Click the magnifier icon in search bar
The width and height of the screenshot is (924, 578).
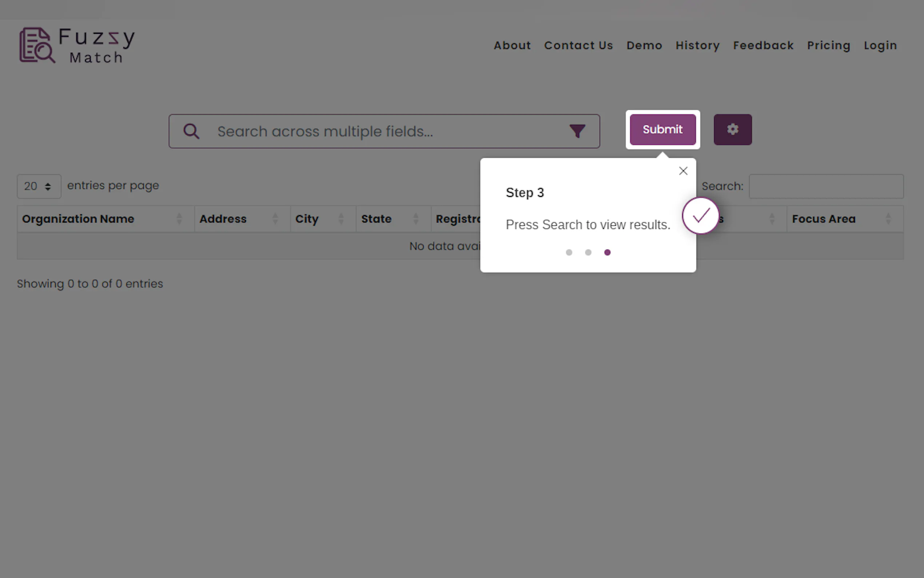(191, 131)
